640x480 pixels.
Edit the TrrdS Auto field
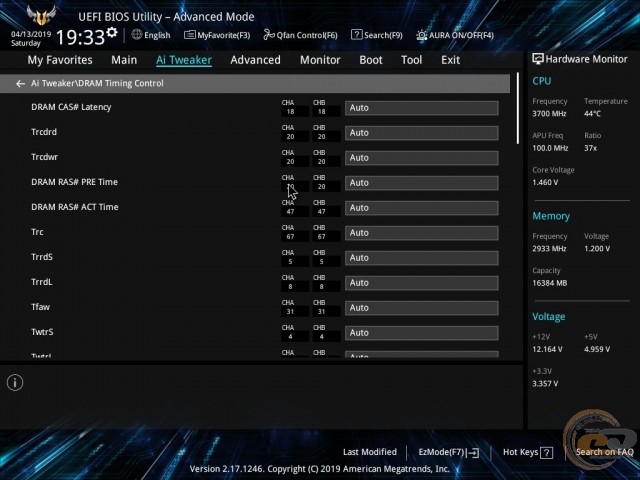[x=422, y=258]
